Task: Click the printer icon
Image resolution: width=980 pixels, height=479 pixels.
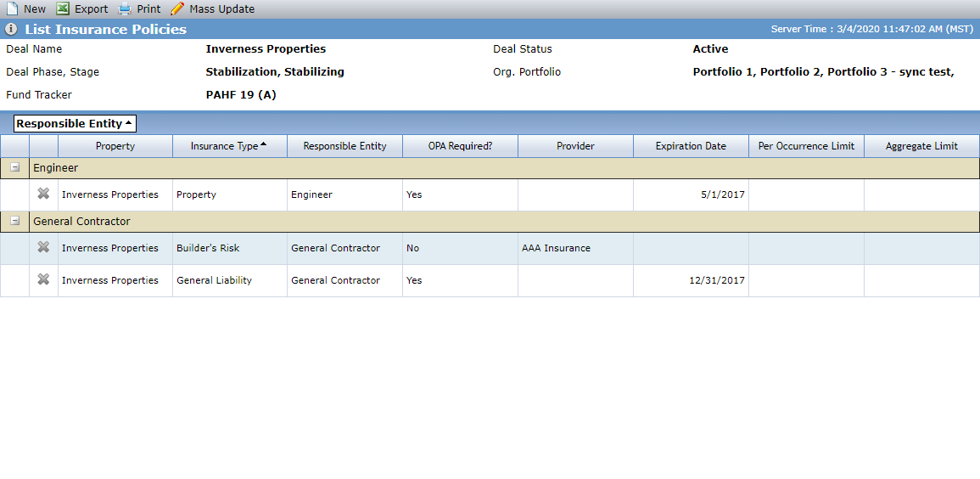Action: coord(125,8)
